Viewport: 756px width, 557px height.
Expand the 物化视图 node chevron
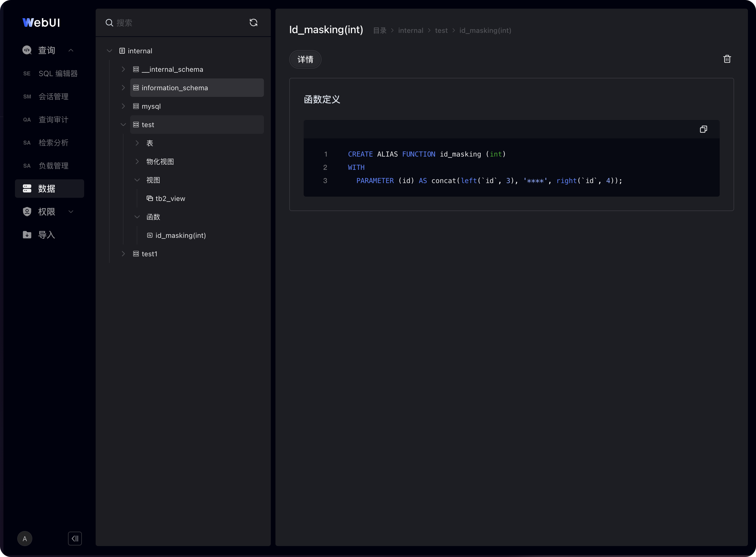(x=137, y=161)
